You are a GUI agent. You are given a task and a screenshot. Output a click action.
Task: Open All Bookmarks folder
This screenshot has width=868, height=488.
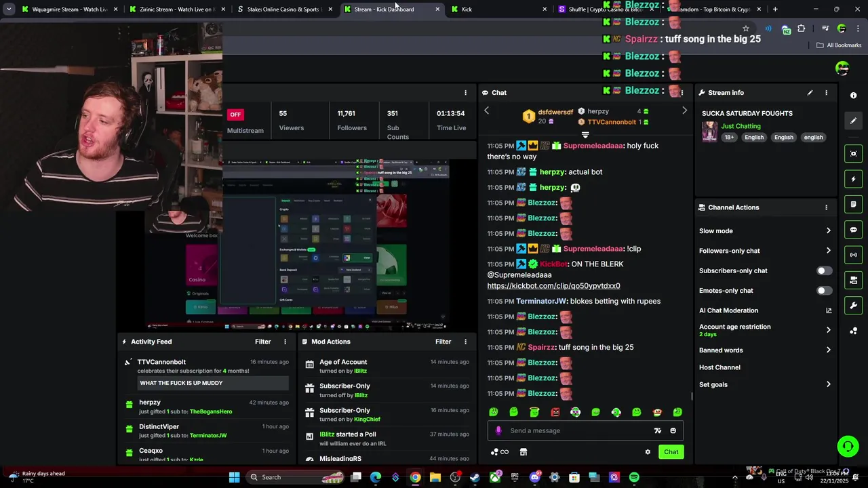coord(839,45)
